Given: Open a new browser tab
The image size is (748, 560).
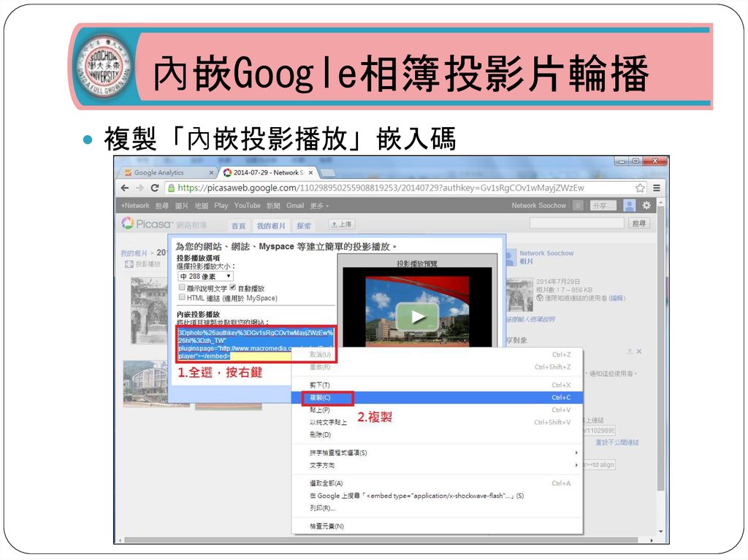Looking at the screenshot, I should click(327, 173).
